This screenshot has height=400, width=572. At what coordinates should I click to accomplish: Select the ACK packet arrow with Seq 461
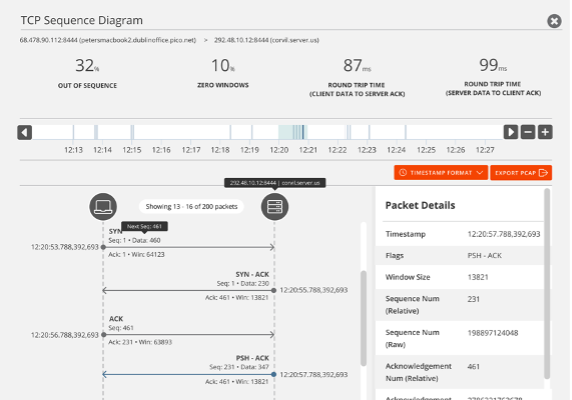click(x=189, y=334)
